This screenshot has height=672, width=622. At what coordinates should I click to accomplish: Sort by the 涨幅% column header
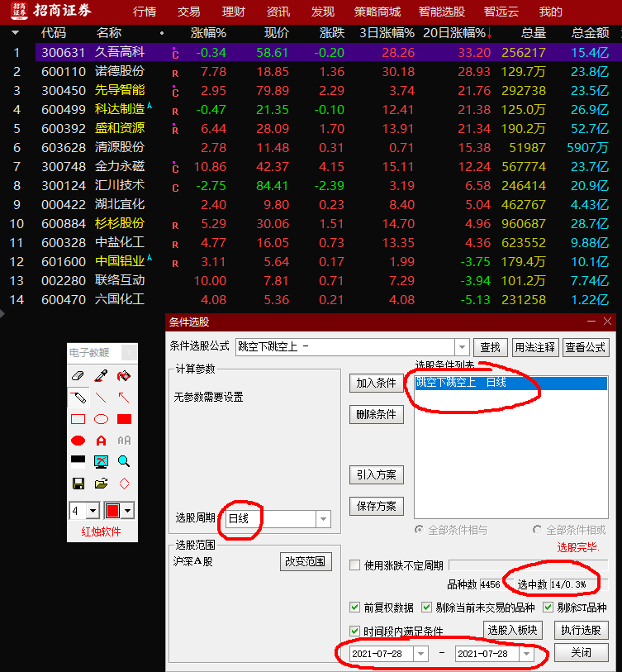(x=208, y=33)
